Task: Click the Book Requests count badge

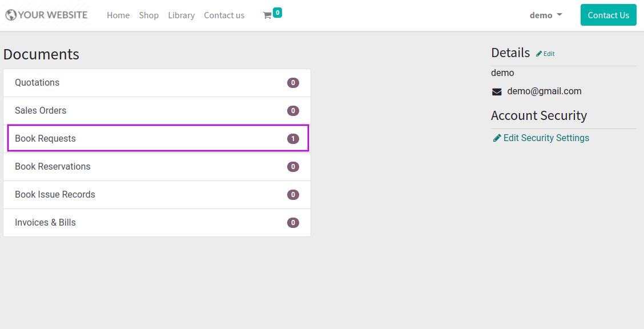Action: click(x=293, y=139)
